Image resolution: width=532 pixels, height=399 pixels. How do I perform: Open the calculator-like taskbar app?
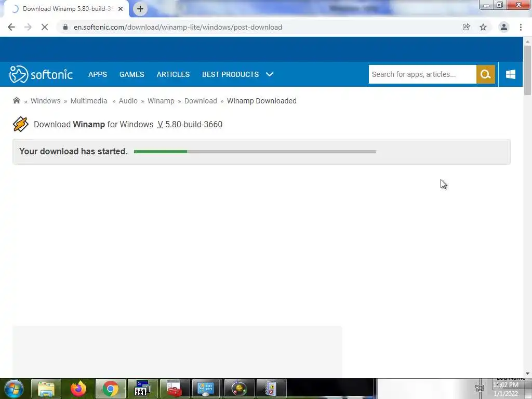click(x=142, y=389)
